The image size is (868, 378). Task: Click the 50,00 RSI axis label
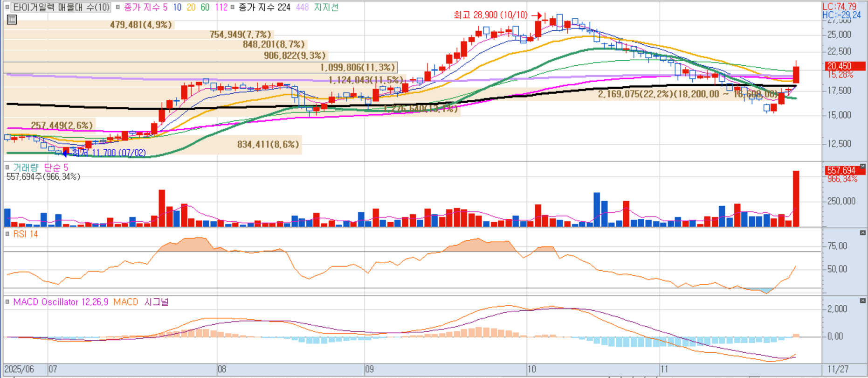[837, 269]
